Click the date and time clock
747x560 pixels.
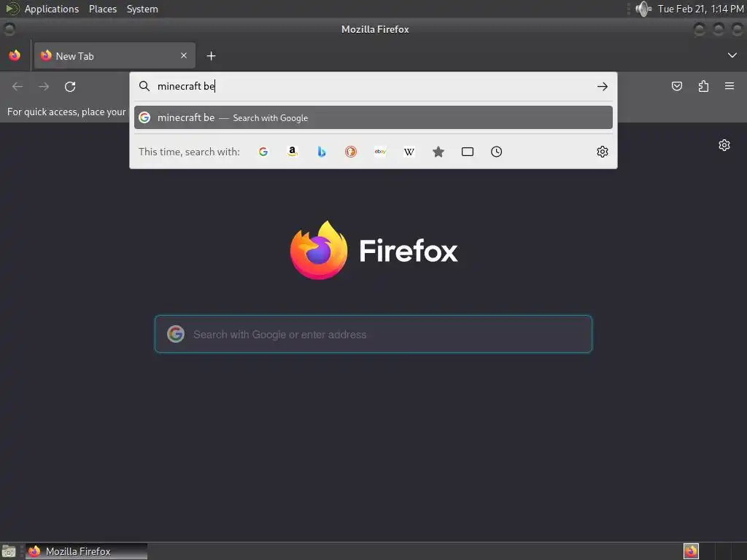(x=700, y=9)
